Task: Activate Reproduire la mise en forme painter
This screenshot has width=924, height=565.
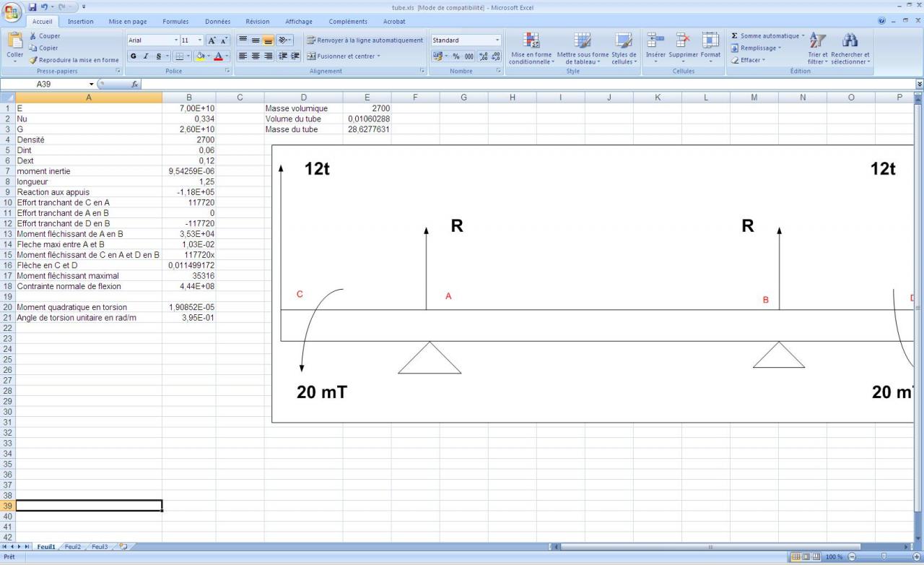Action: point(74,60)
